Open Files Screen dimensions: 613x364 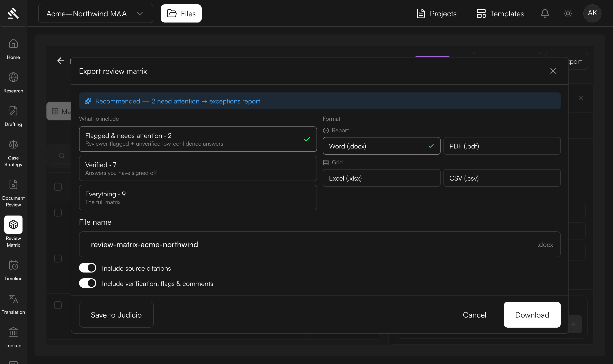(x=181, y=13)
